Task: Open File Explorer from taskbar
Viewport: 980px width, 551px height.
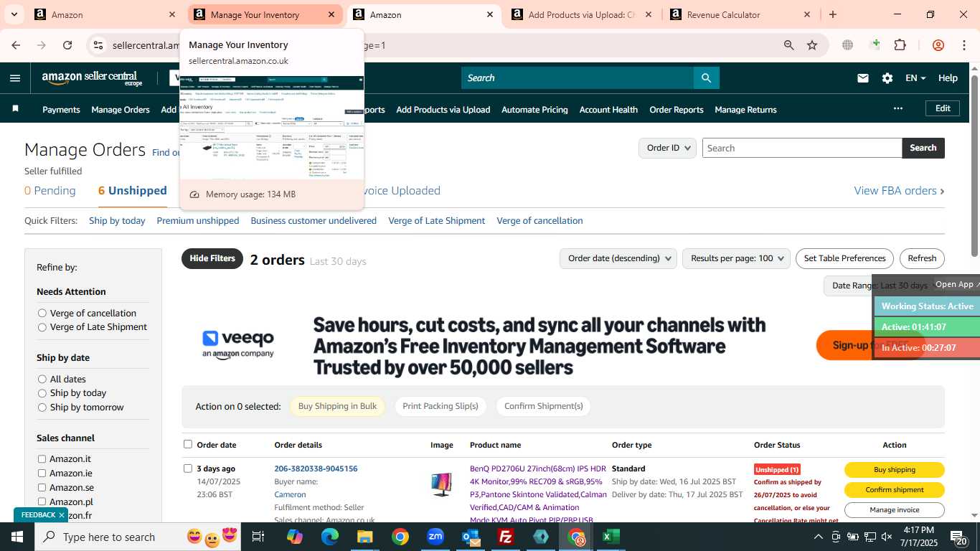Action: tap(365, 537)
